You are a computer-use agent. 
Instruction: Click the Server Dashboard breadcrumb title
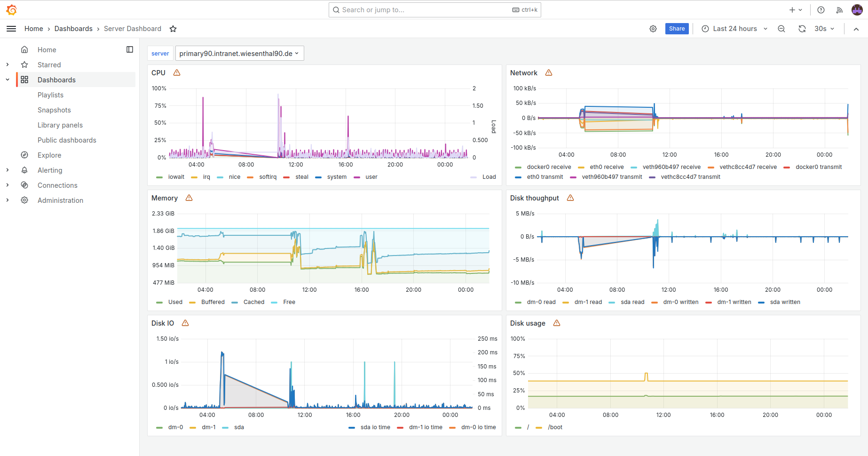133,29
